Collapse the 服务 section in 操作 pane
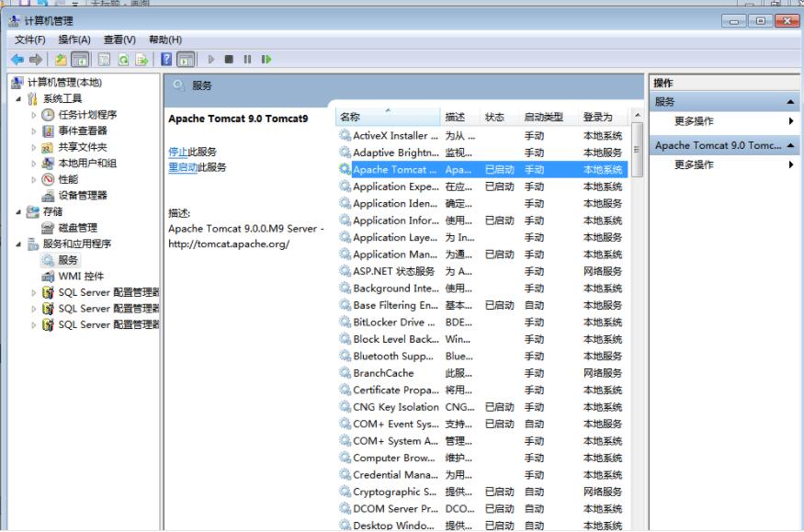Screen dimensions: 804x532 click(790, 102)
